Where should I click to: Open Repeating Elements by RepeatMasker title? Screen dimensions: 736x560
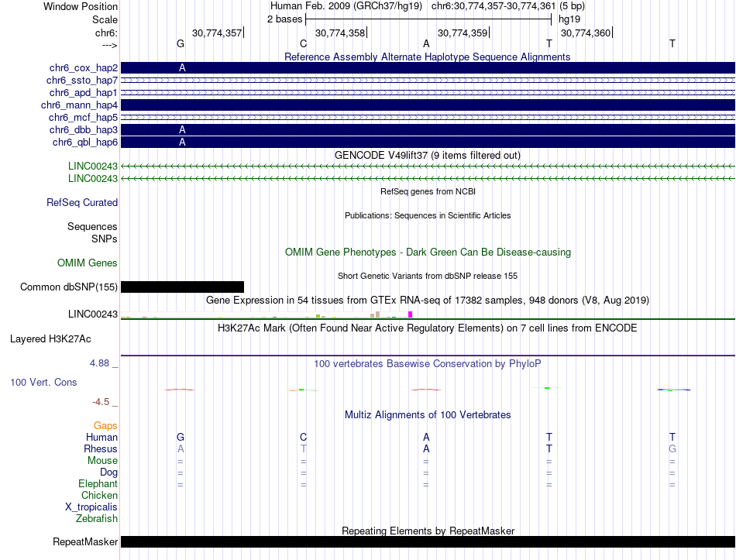[x=428, y=531]
